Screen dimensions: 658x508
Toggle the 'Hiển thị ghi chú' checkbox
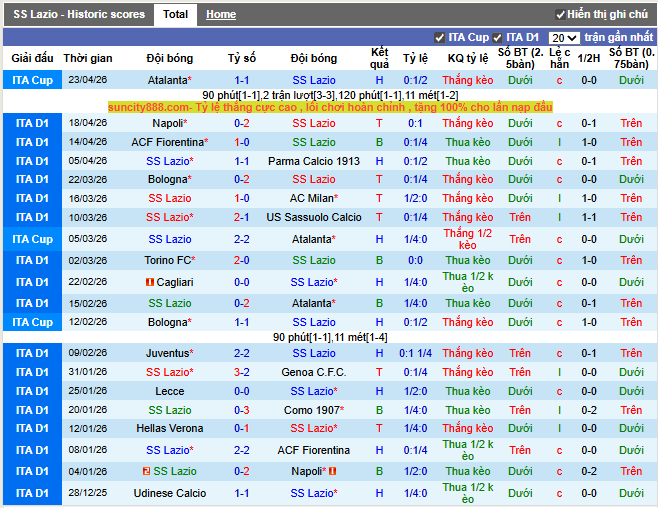point(561,15)
